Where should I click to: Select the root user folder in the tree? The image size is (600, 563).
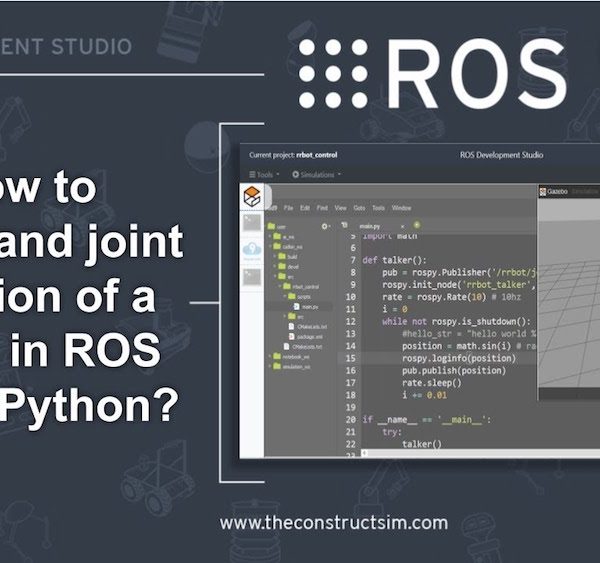pyautogui.click(x=277, y=226)
